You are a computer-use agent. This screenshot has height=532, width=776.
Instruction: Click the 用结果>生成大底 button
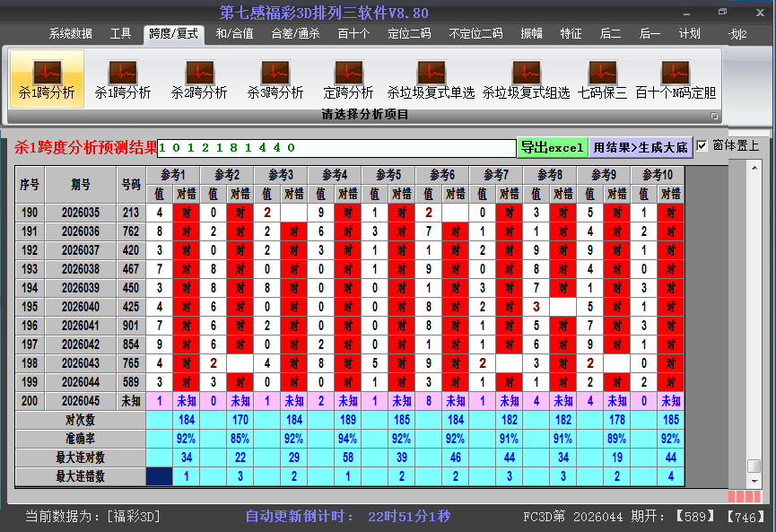click(x=641, y=147)
